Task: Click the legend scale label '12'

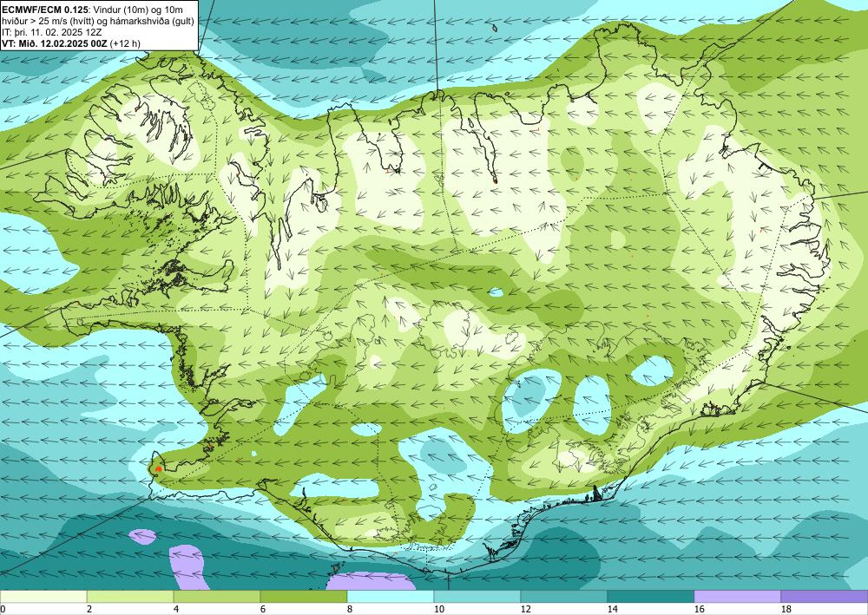Action: (x=525, y=609)
